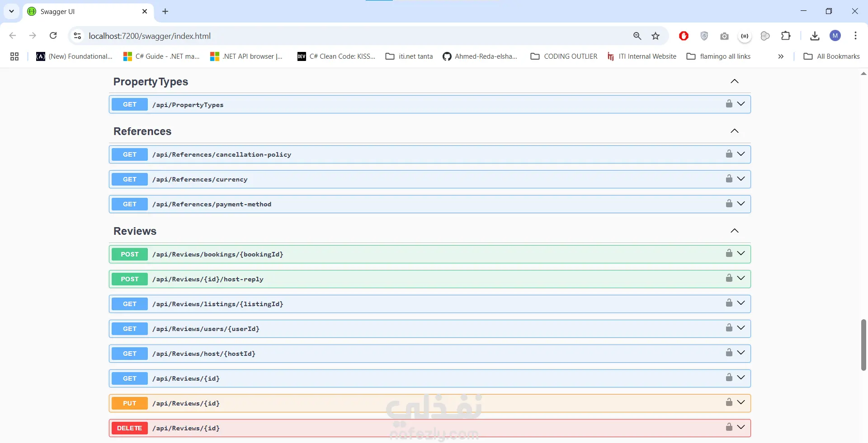This screenshot has width=868, height=443.
Task: Click the /api/Reviews/host/{hostId} path text
Action: [x=204, y=354]
